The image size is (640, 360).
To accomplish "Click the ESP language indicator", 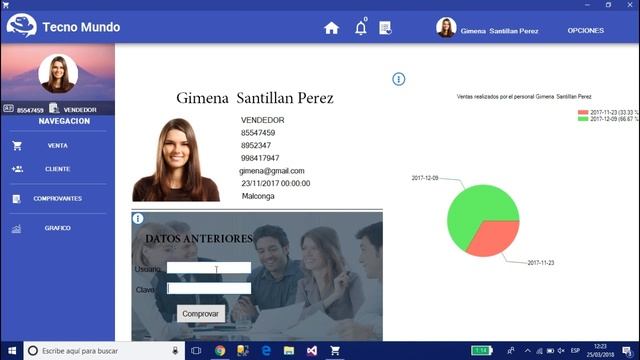I will pyautogui.click(x=576, y=351).
